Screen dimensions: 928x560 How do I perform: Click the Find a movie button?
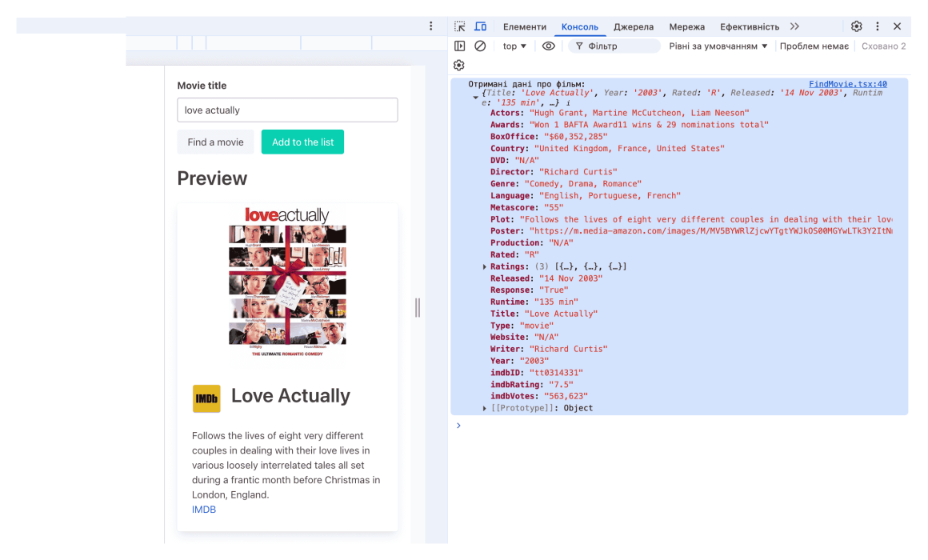[x=215, y=142]
